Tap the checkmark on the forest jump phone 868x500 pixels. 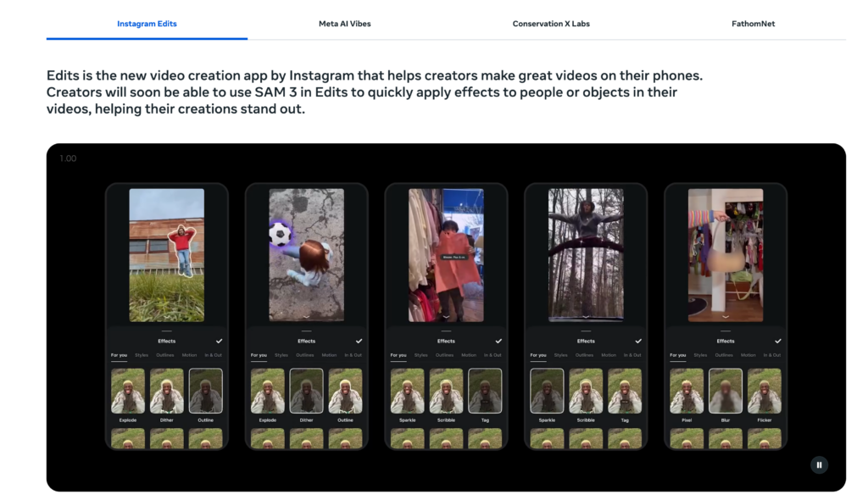[x=638, y=341]
